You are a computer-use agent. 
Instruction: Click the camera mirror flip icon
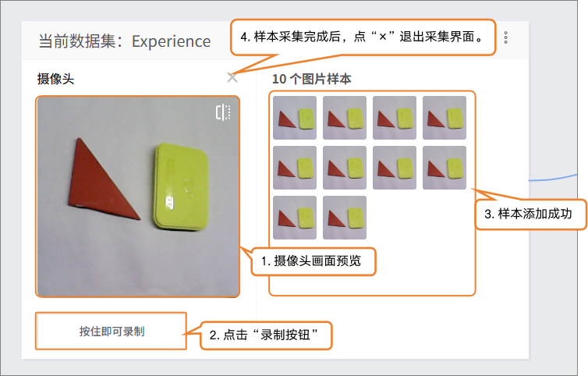coord(223,112)
